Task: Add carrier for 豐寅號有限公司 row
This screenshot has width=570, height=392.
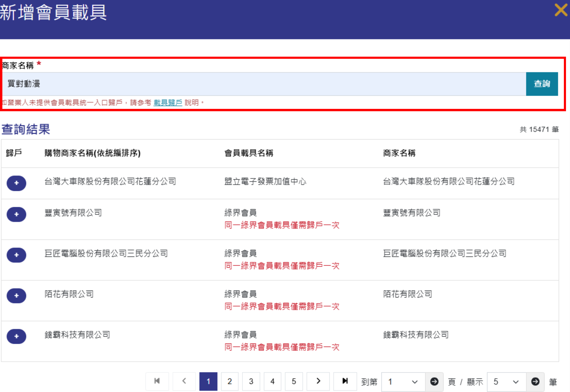Action: pos(16,214)
